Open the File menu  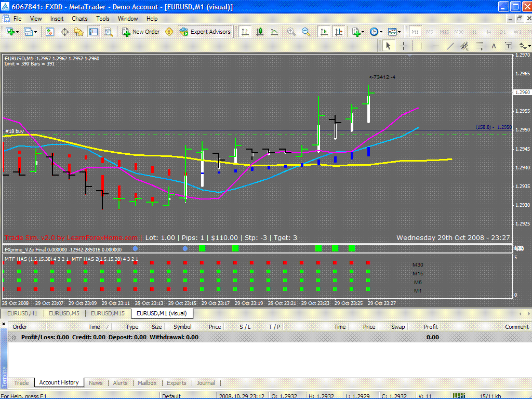point(17,19)
